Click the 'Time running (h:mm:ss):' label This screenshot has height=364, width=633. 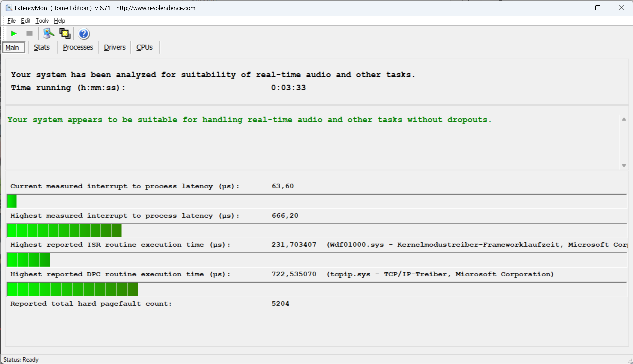pos(68,88)
